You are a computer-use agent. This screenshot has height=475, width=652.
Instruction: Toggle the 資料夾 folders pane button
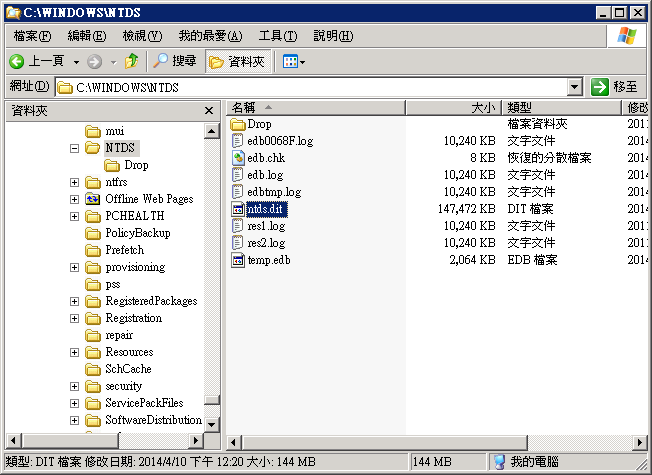coord(238,62)
